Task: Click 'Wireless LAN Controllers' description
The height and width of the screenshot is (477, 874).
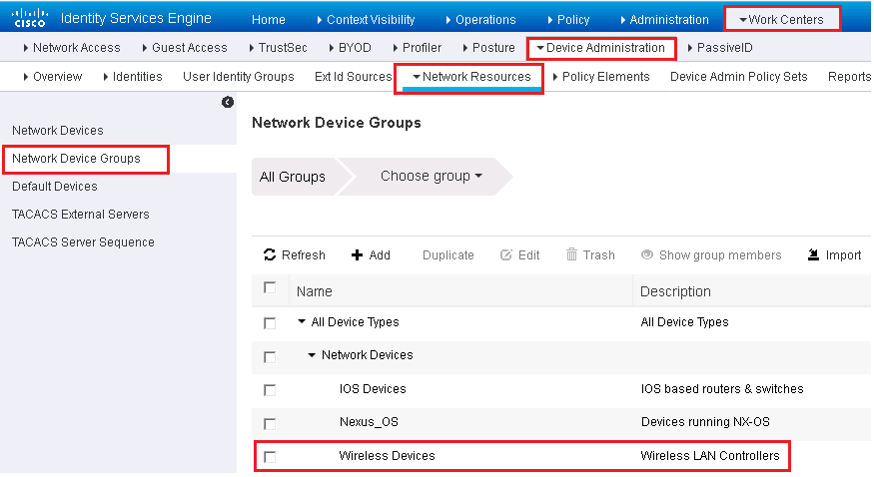Action: (x=710, y=456)
